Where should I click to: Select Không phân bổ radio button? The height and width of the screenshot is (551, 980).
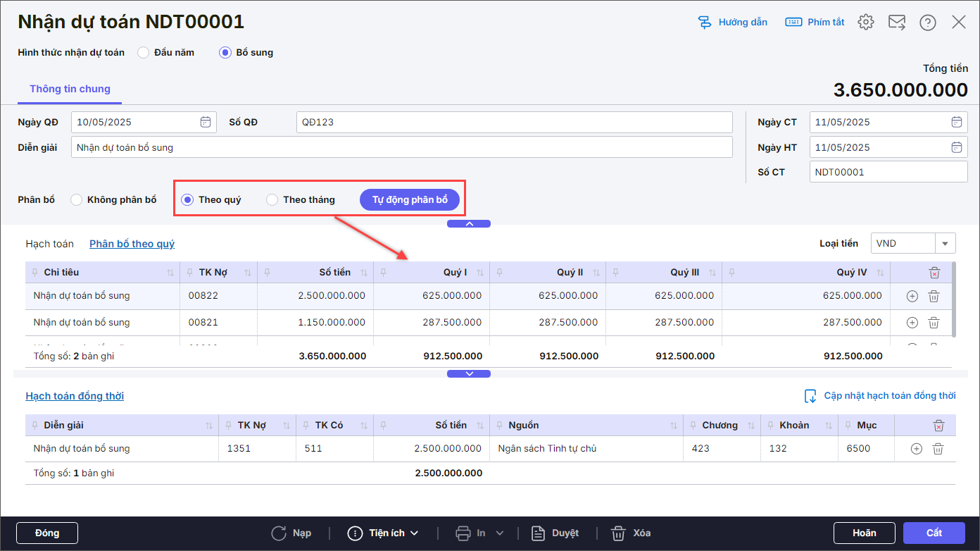77,200
